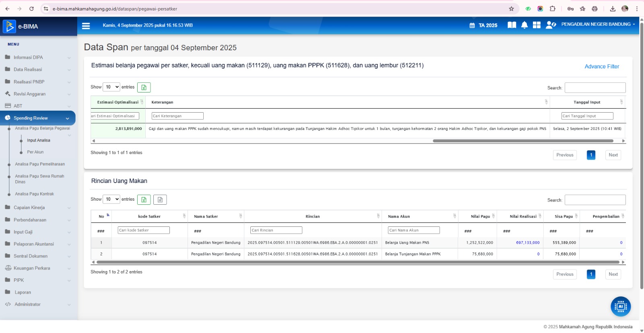This screenshot has height=333, width=644.
Task: Click the document icon beside Rincian Excel export
Action: [x=160, y=199]
